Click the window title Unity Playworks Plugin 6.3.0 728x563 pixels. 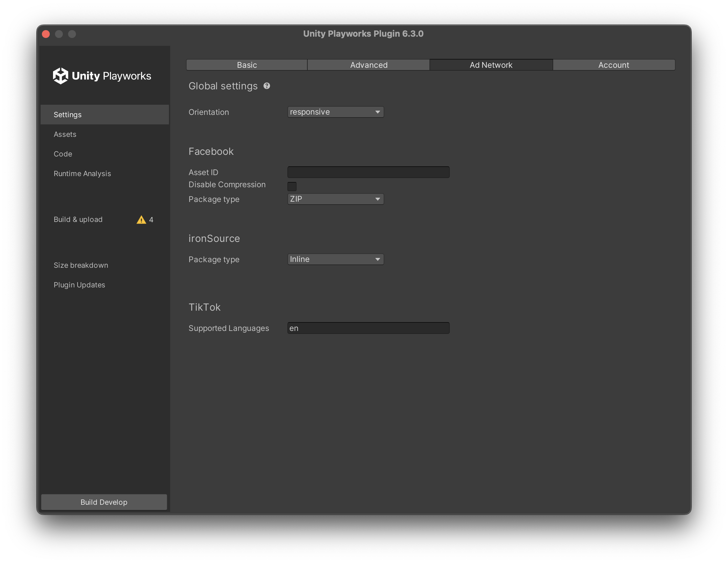[x=363, y=34]
